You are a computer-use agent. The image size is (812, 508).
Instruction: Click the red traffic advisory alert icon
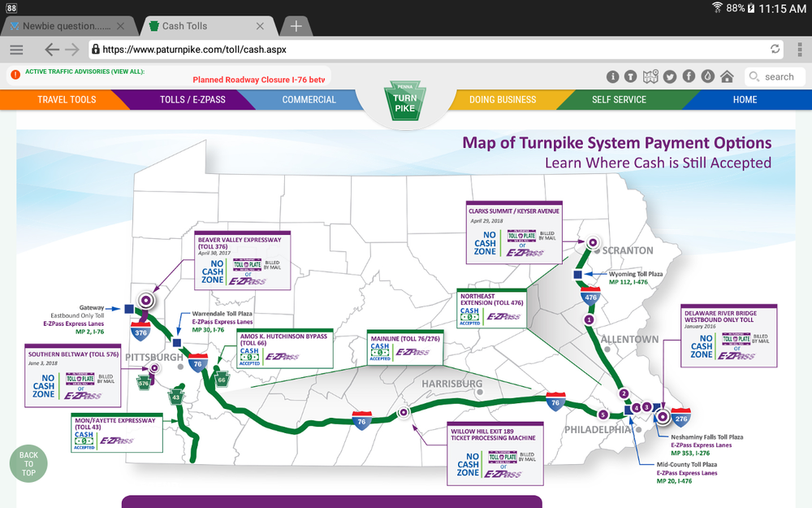pyautogui.click(x=15, y=75)
